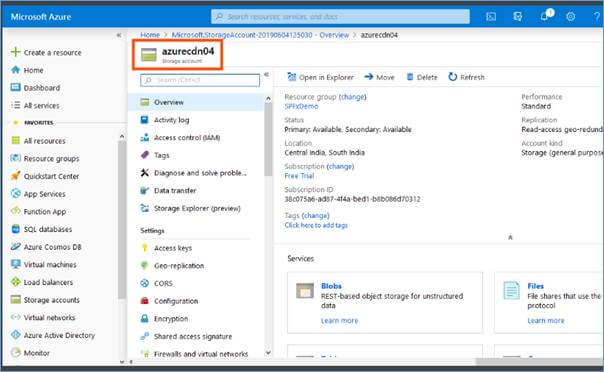Click the Virtual machines icon
The image size is (604, 372).
coord(15,264)
